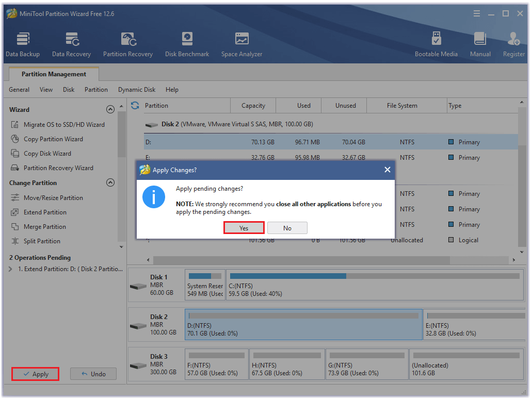The height and width of the screenshot is (400, 532).
Task: Click the Register icon
Action: [513, 45]
